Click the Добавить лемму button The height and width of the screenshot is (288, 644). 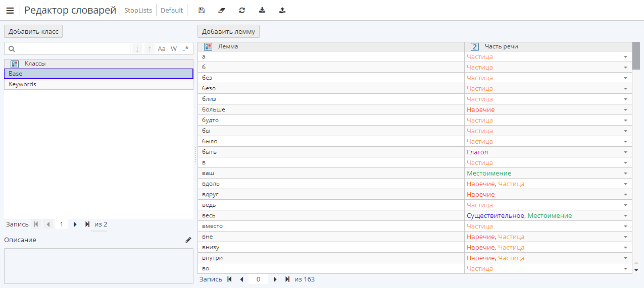(228, 31)
